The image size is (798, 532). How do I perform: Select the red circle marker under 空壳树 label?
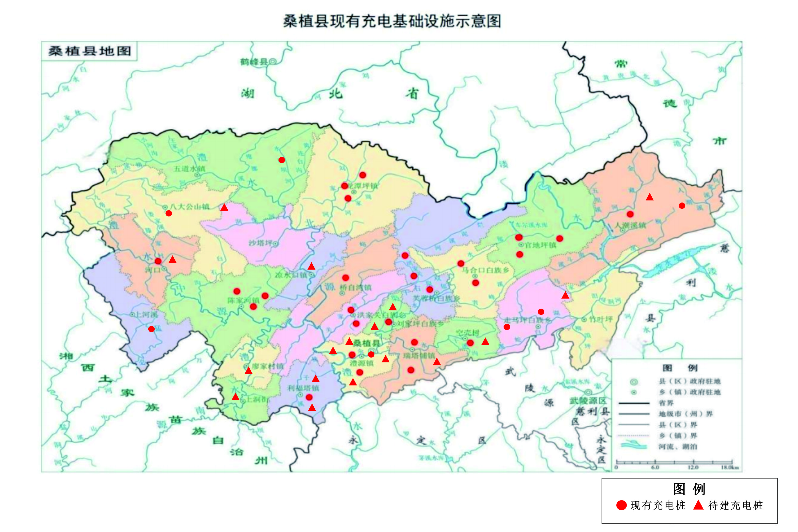pos(470,343)
